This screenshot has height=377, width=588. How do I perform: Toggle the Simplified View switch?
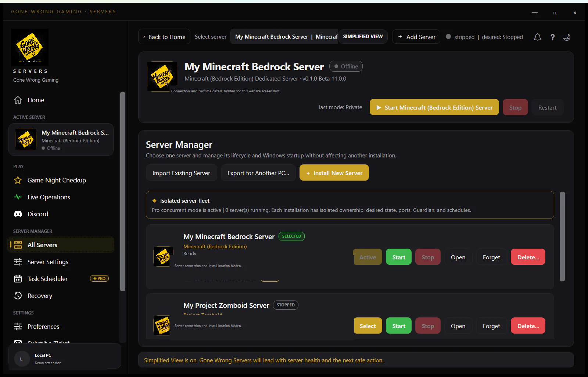tap(363, 37)
